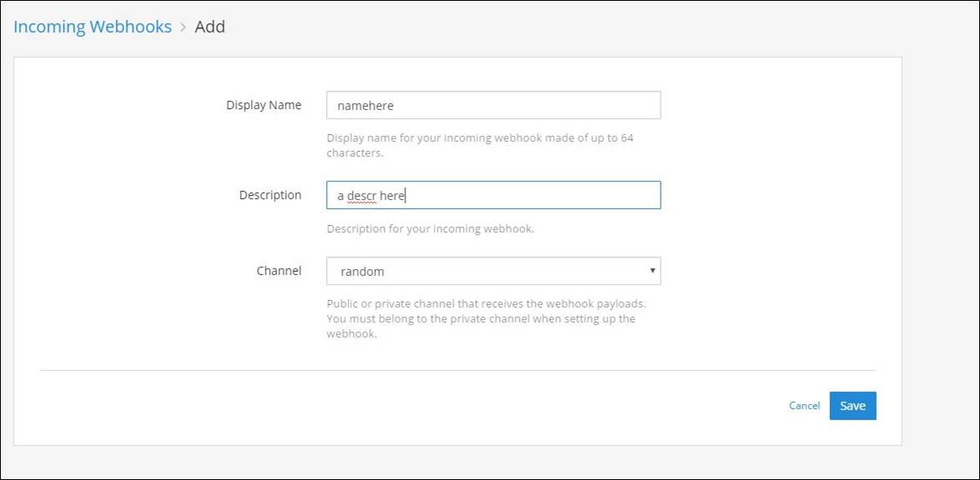Click the Display Name input field
This screenshot has height=480, width=980.
493,106
